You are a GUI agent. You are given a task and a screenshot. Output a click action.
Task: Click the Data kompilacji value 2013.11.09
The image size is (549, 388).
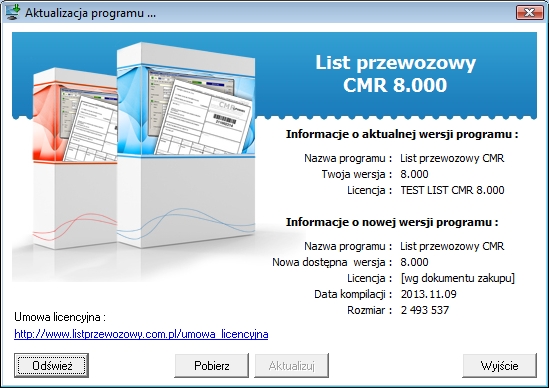pyautogui.click(x=429, y=294)
